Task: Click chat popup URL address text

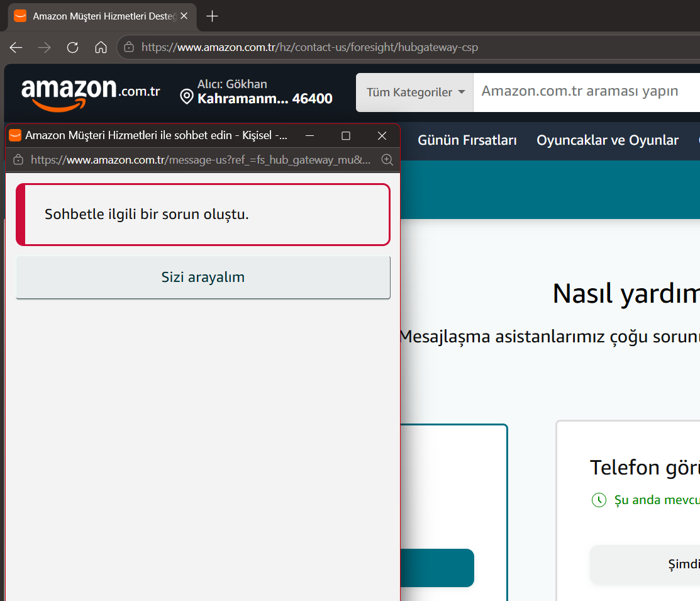Action: [201, 160]
